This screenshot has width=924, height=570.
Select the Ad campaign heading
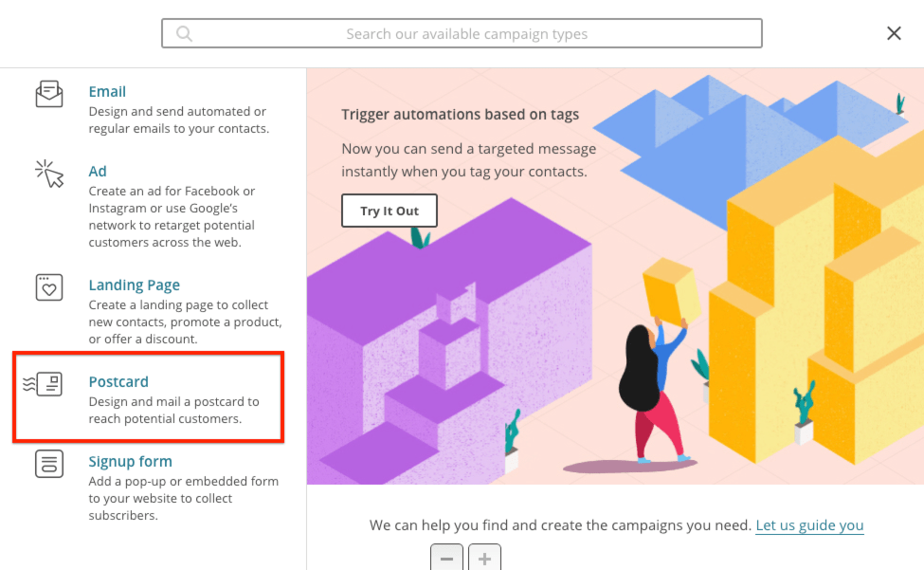[x=98, y=172]
